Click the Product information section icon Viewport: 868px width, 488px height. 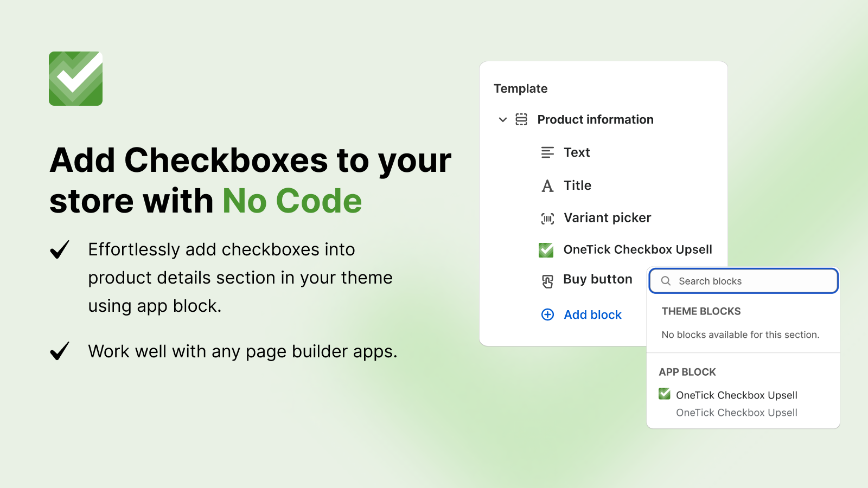(521, 119)
